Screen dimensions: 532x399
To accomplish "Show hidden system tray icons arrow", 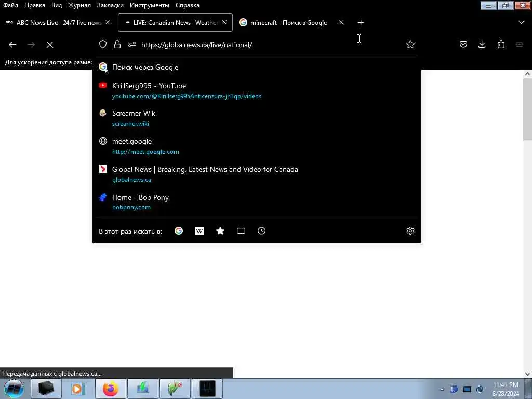I will 442,389.
